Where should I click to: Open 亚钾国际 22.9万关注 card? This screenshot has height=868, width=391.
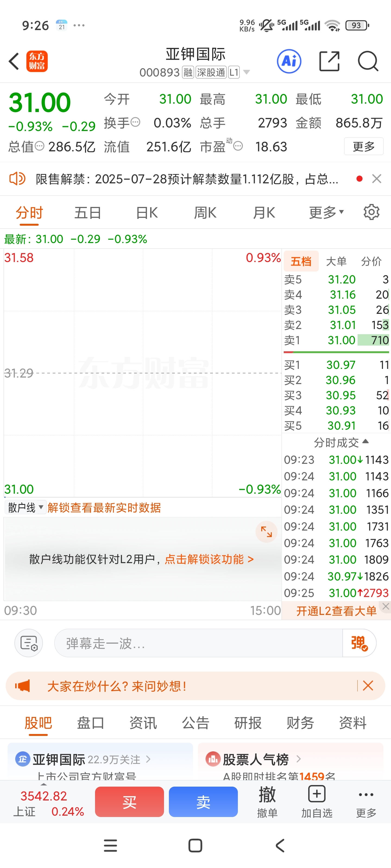pos(100,761)
